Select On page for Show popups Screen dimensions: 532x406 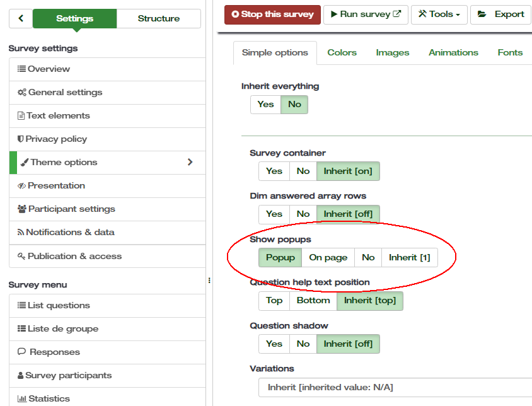pyautogui.click(x=328, y=258)
